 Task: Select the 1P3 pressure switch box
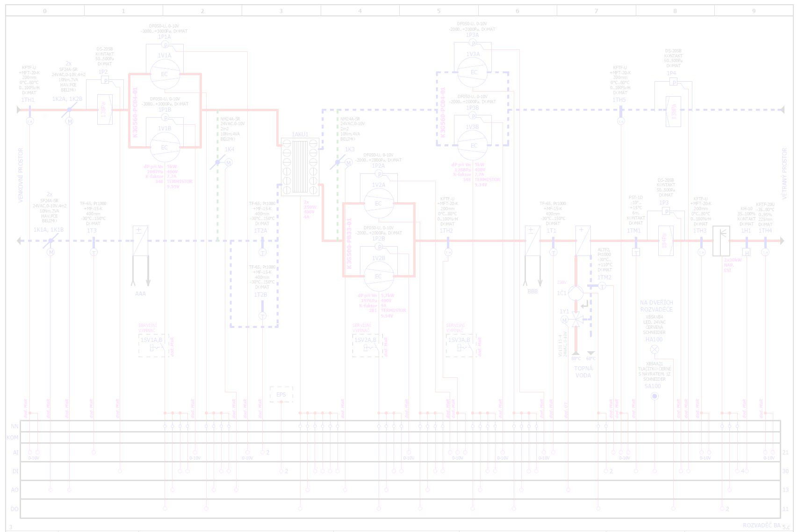666,211
